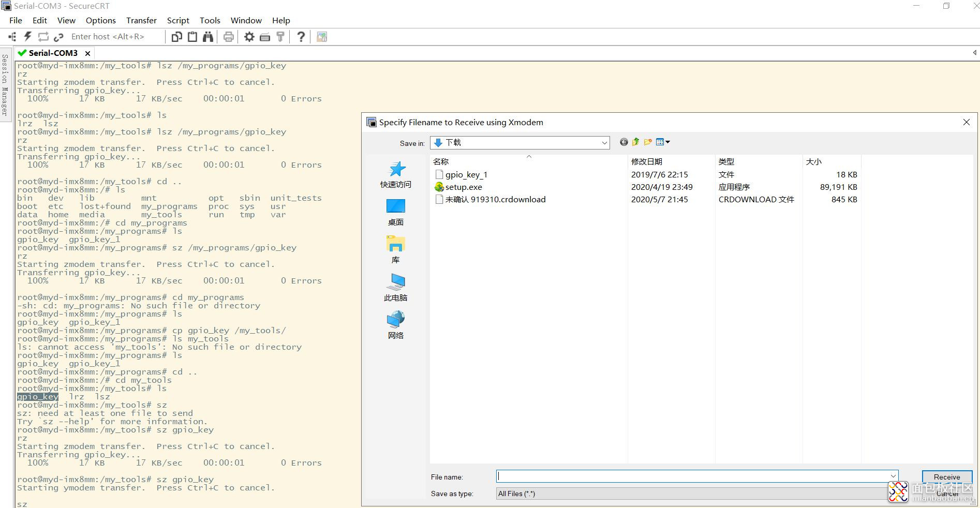Click the Receive button
The width and height of the screenshot is (980, 508).
point(947,477)
